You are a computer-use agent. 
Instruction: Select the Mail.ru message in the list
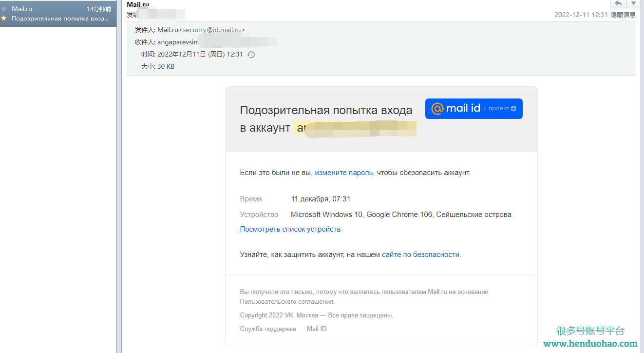click(x=58, y=14)
